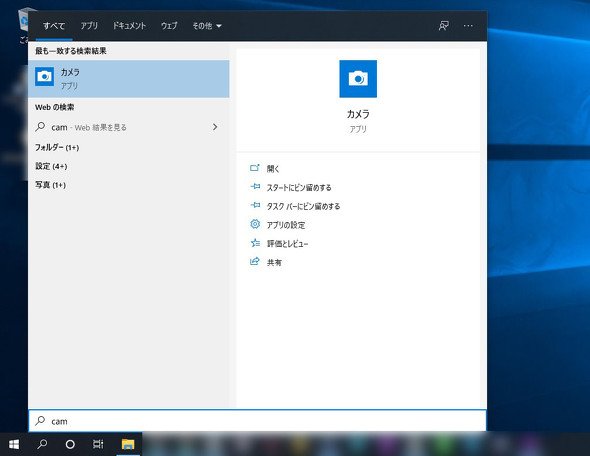The height and width of the screenshot is (456, 590).
Task: Expand the 写真 (1+) results group
Action: (50, 185)
